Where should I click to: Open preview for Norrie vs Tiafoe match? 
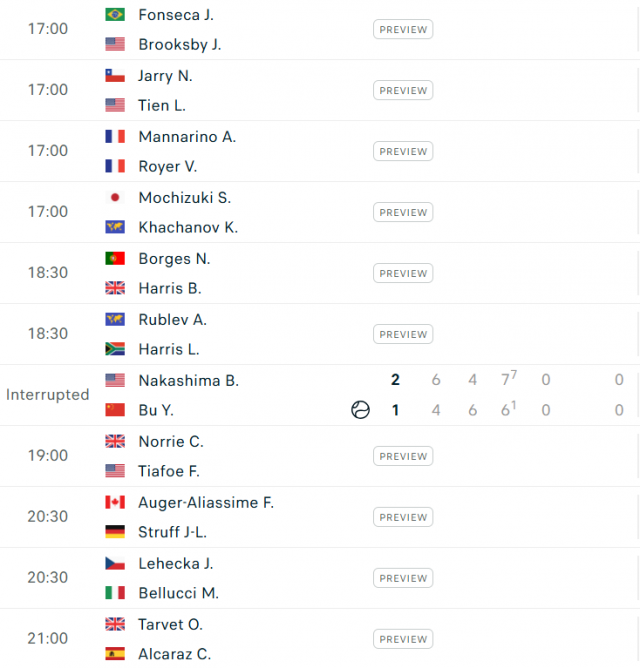[403, 456]
